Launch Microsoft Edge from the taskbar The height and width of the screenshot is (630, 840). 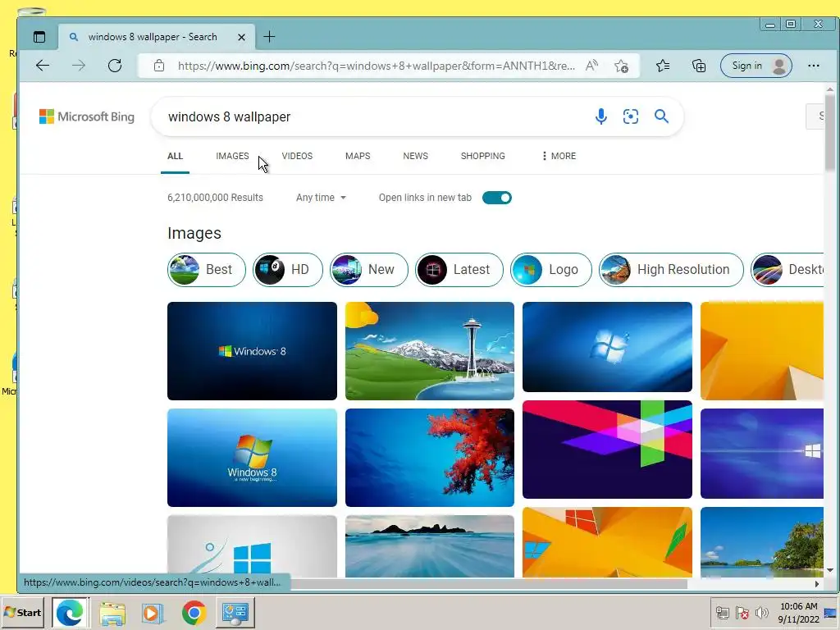[x=71, y=613]
